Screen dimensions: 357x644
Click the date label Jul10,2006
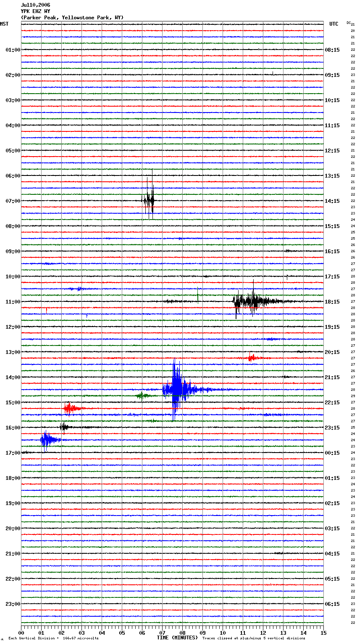(35, 5)
